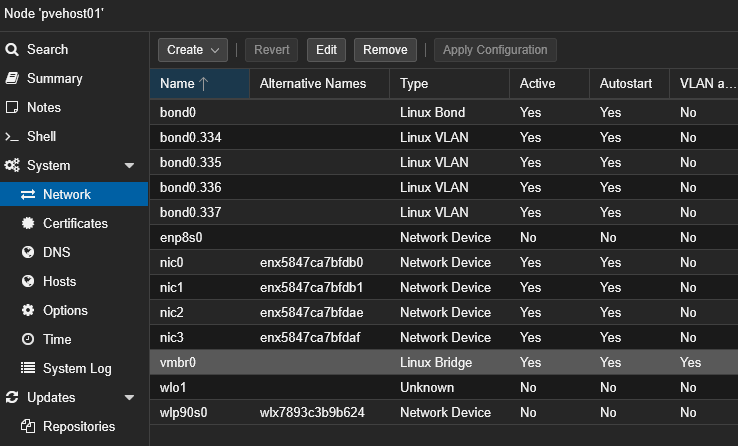Click the Apply Configuration button
The width and height of the screenshot is (738, 446).
495,50
